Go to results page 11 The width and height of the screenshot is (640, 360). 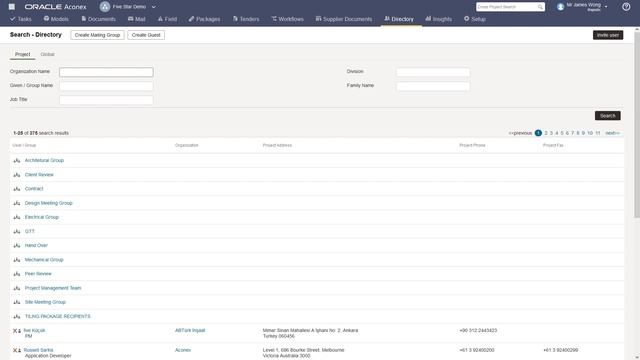598,133
